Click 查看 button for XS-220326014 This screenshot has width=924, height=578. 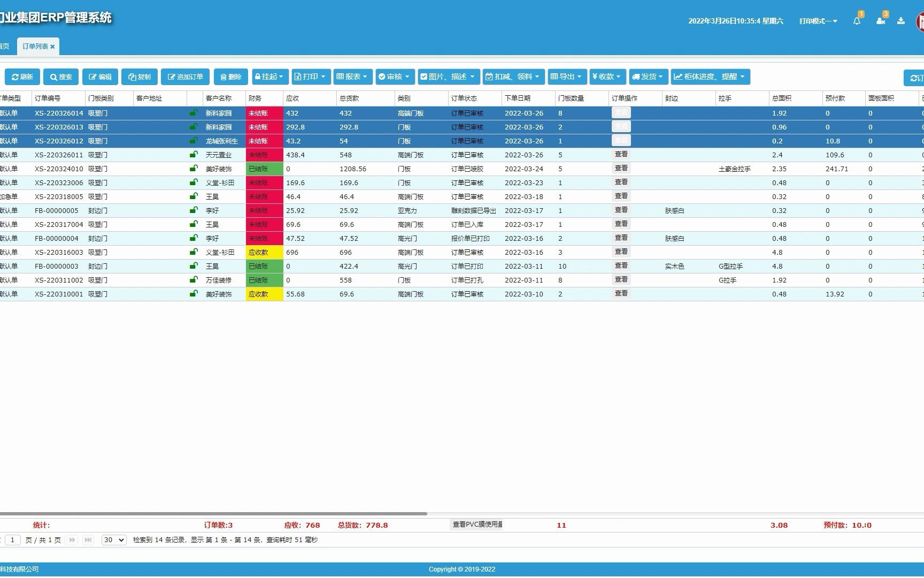(x=621, y=112)
